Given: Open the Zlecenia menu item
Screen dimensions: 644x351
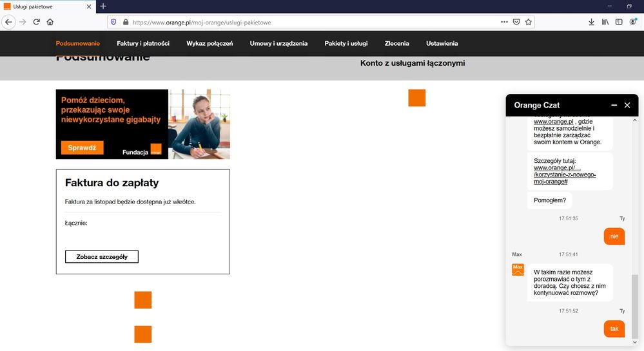Looking at the screenshot, I should point(396,44).
